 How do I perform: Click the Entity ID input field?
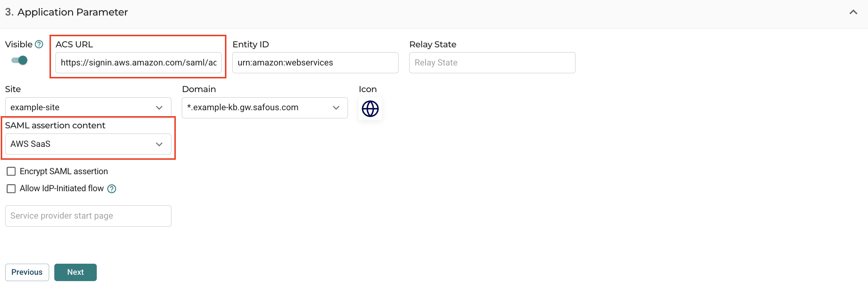click(x=315, y=63)
